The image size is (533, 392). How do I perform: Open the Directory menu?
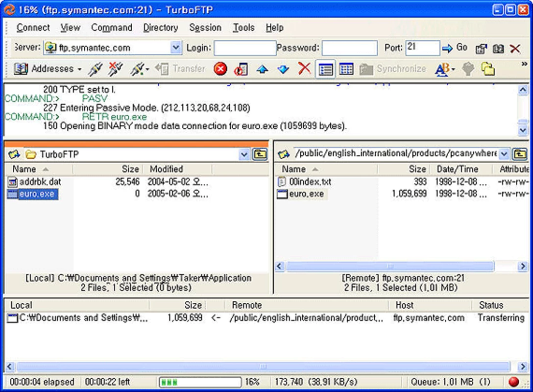pyautogui.click(x=161, y=27)
